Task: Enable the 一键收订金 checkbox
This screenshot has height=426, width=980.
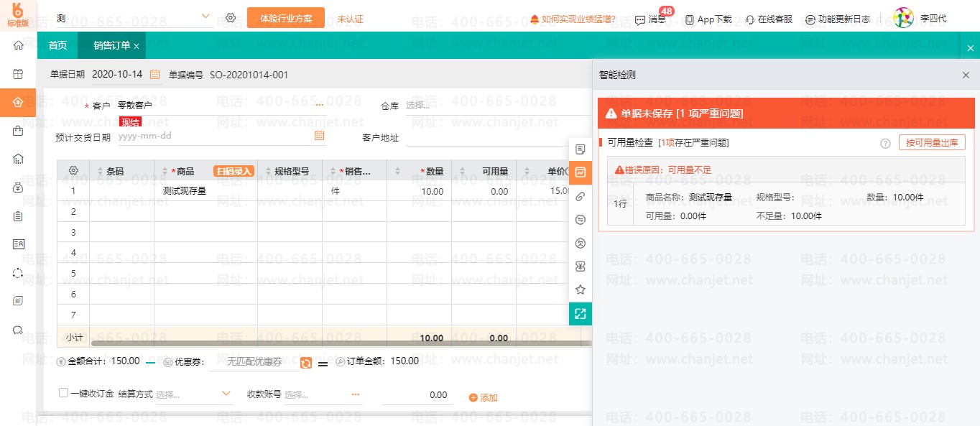Action: click(64, 393)
